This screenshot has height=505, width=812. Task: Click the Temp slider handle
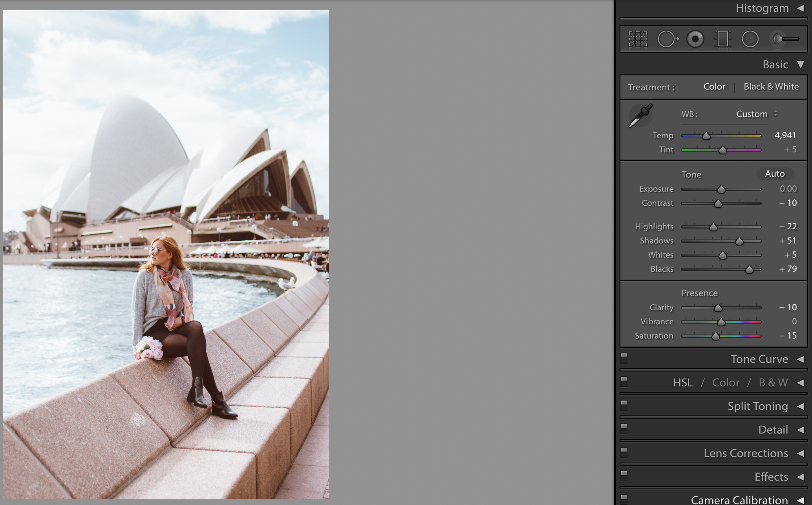point(706,136)
